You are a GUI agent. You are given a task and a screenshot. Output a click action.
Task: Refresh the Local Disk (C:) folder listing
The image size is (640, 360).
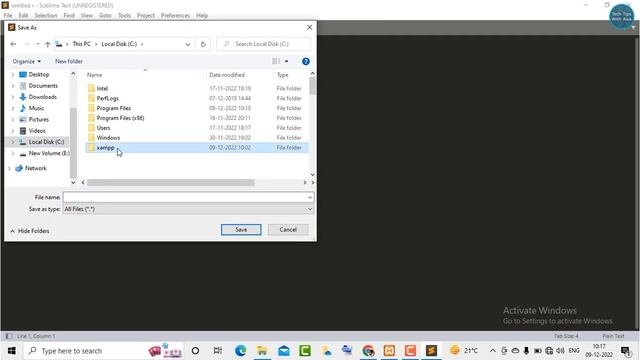point(203,44)
